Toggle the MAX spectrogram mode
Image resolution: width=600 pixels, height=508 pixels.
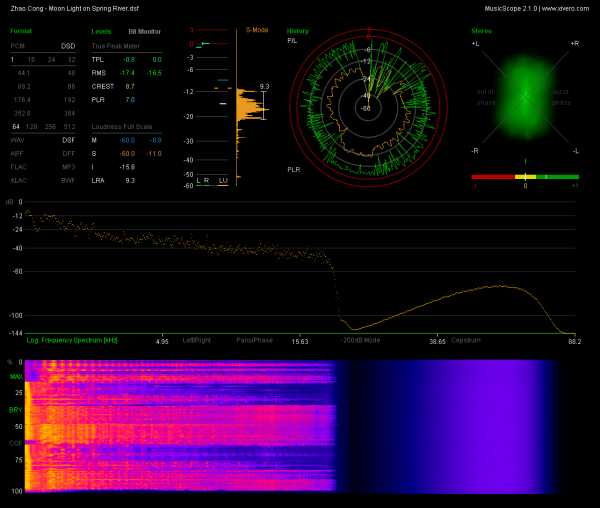click(15, 377)
